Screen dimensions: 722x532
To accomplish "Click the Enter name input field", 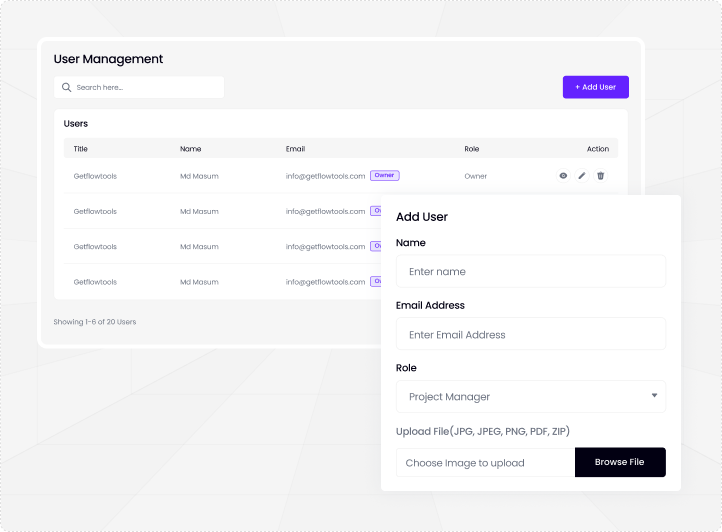I will pos(530,271).
